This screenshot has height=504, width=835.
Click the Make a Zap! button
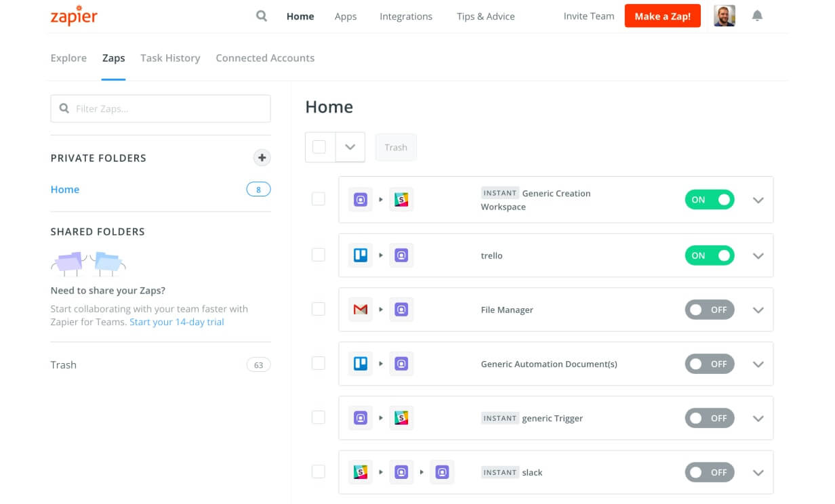(x=663, y=16)
